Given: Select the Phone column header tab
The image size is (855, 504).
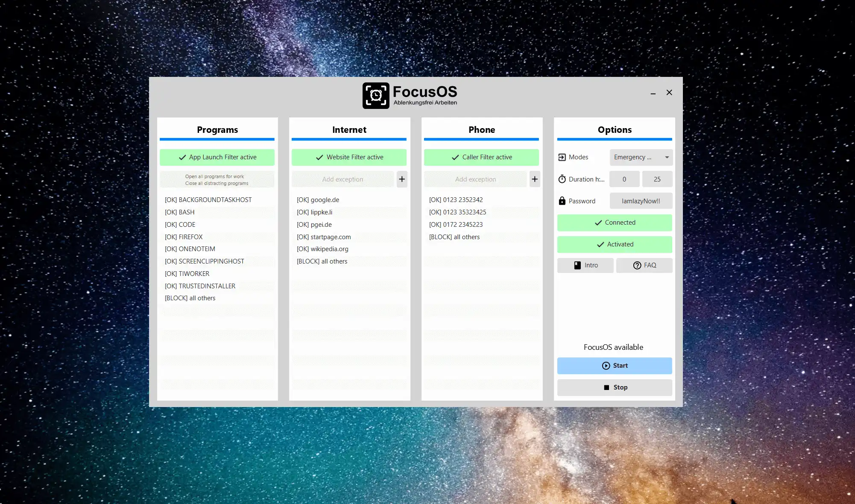Looking at the screenshot, I should pos(481,129).
